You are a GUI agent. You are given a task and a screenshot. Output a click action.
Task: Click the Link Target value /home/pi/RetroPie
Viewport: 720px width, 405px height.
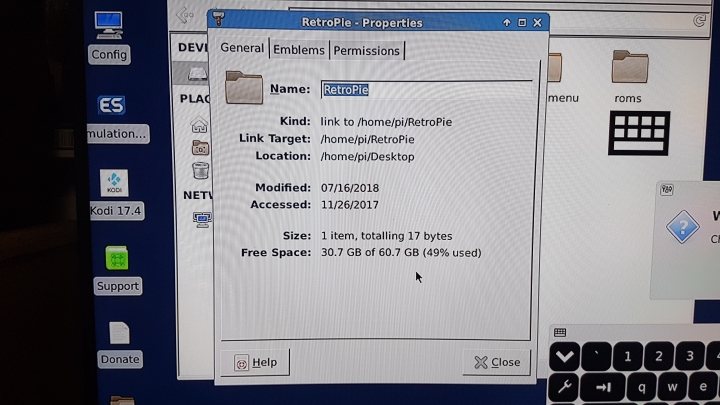coord(367,139)
